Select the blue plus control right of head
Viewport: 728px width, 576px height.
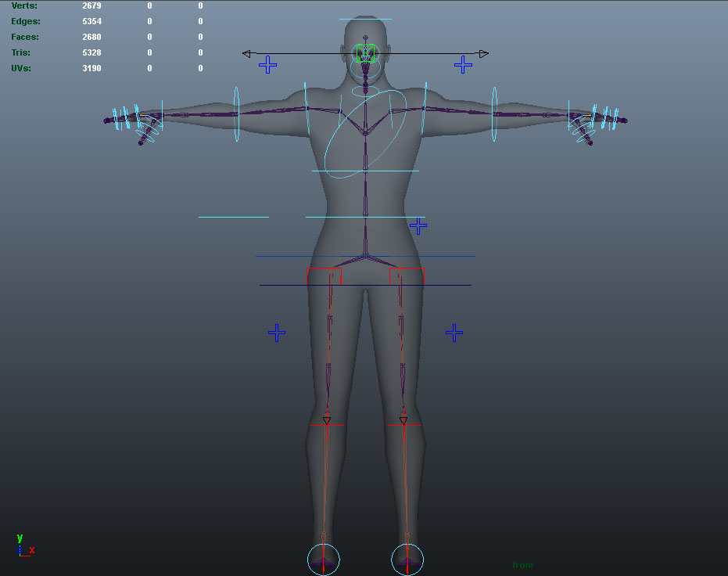[463, 65]
